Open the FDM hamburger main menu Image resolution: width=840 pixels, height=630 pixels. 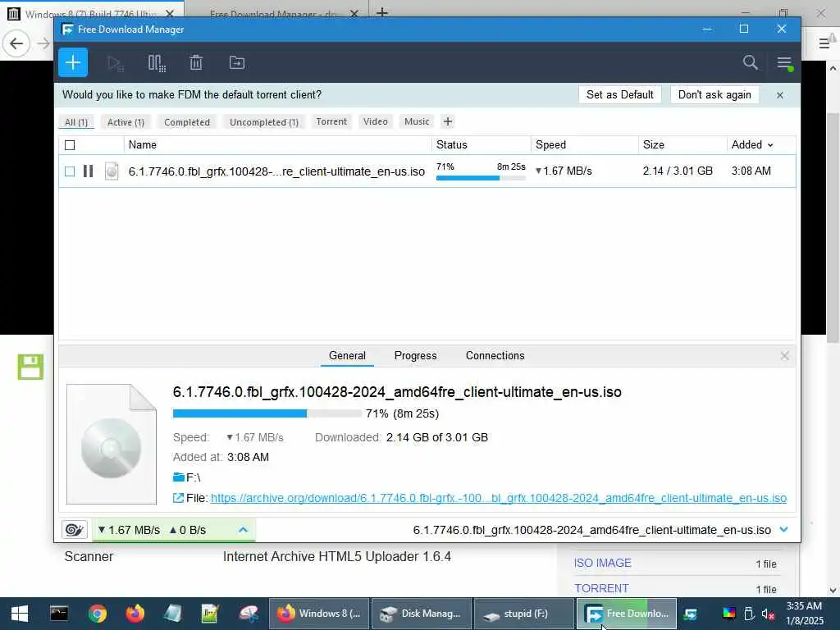(x=785, y=63)
